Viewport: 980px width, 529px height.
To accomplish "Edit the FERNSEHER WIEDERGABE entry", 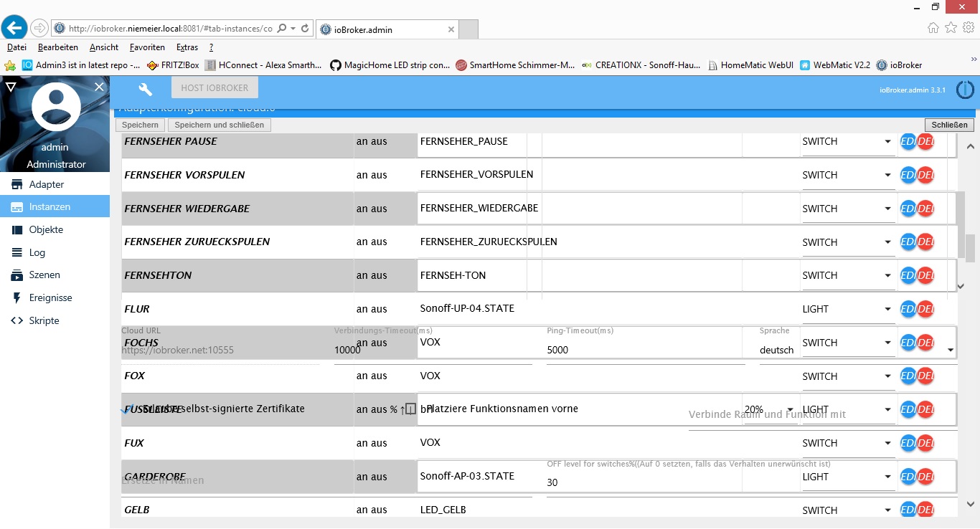I will (x=908, y=209).
